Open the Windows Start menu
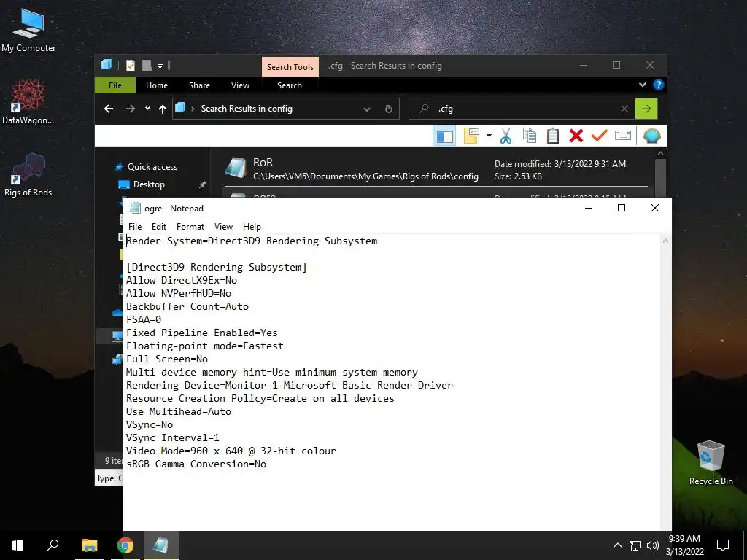This screenshot has height=560, width=747. [18, 545]
